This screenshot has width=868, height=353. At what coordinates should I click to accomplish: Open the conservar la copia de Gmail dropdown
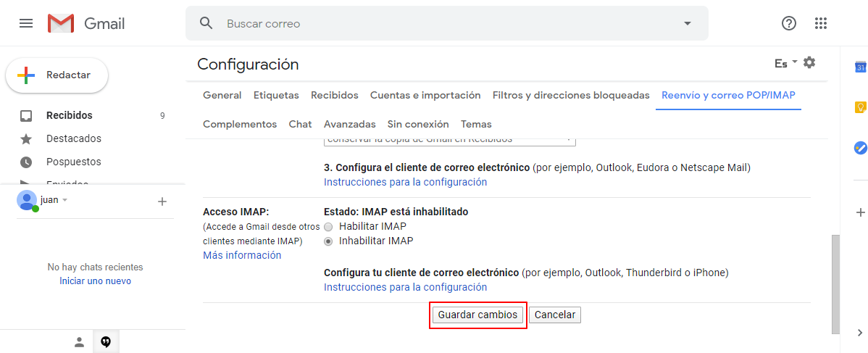449,142
